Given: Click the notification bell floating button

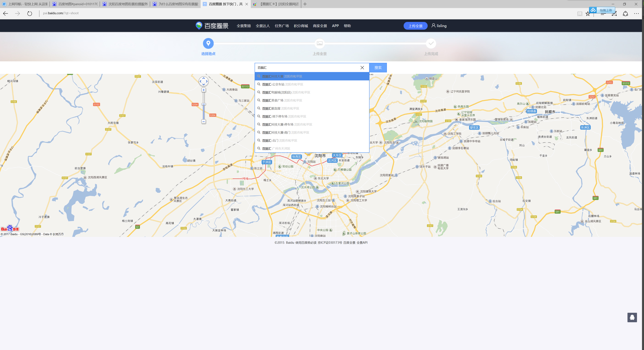Looking at the screenshot, I should (x=632, y=317).
